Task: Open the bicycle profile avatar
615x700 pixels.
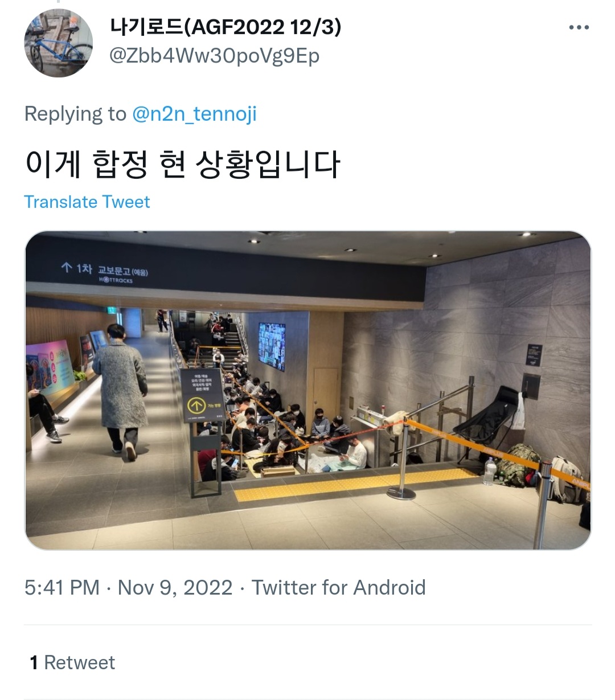Action: [58, 43]
